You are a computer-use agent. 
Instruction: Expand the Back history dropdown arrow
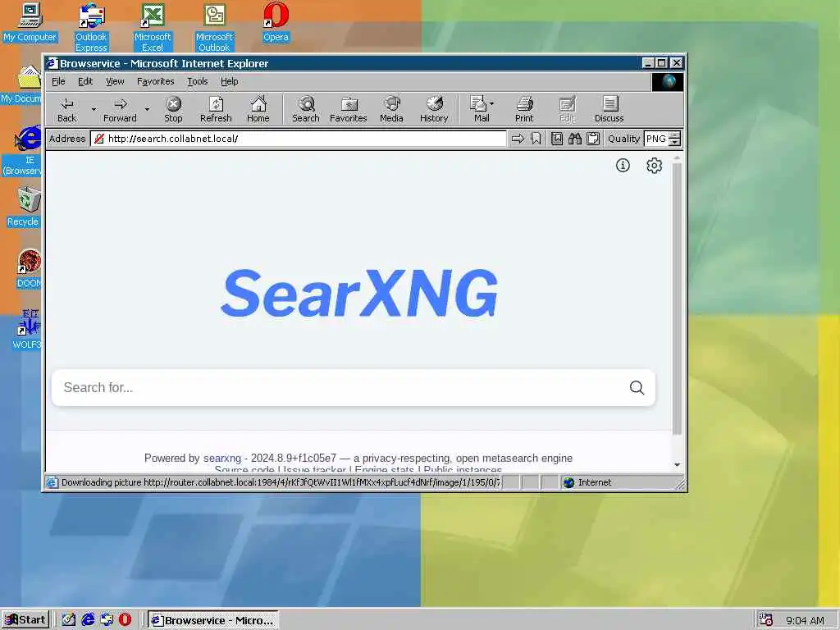click(94, 109)
